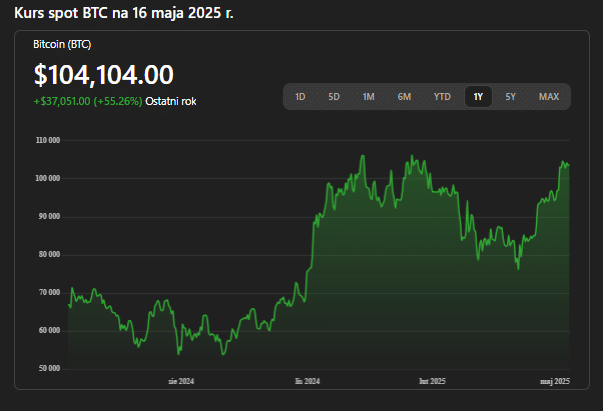Switch chart to 5D range
603x411 pixels.
pos(334,97)
